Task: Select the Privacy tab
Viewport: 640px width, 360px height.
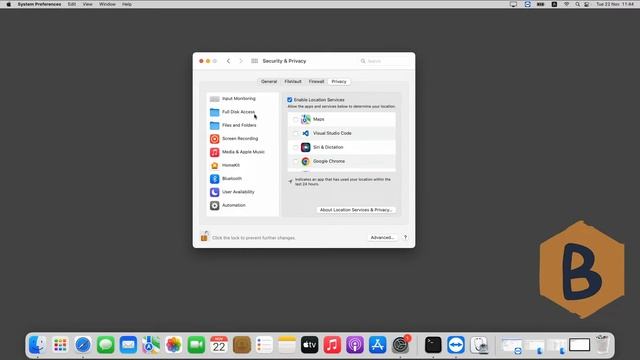Action: [x=339, y=82]
